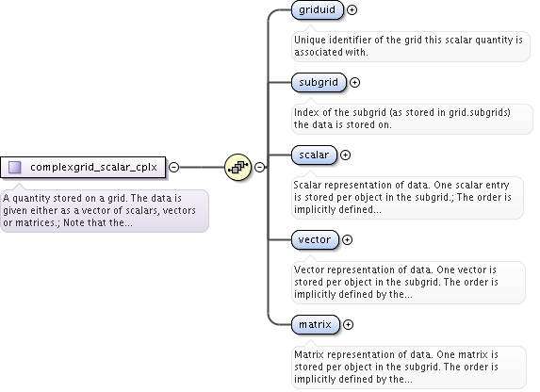Collapse the sequence compositor children
Image resolution: width=540 pixels, height=392 pixels.
260,167
